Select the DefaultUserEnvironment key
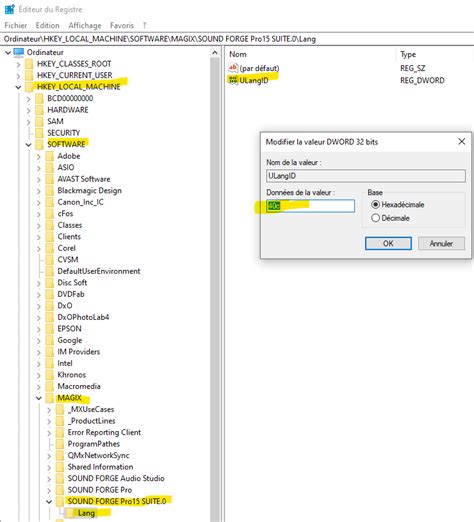The image size is (474, 522). coord(99,271)
